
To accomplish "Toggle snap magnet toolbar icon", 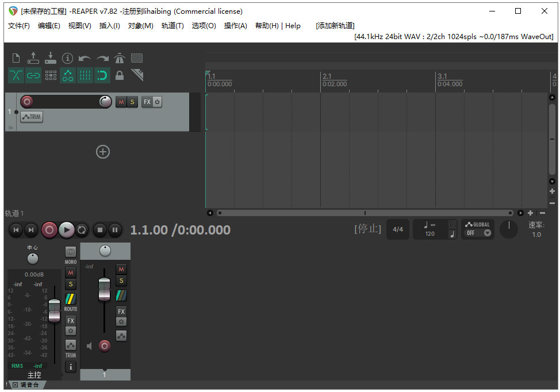I will coord(102,75).
